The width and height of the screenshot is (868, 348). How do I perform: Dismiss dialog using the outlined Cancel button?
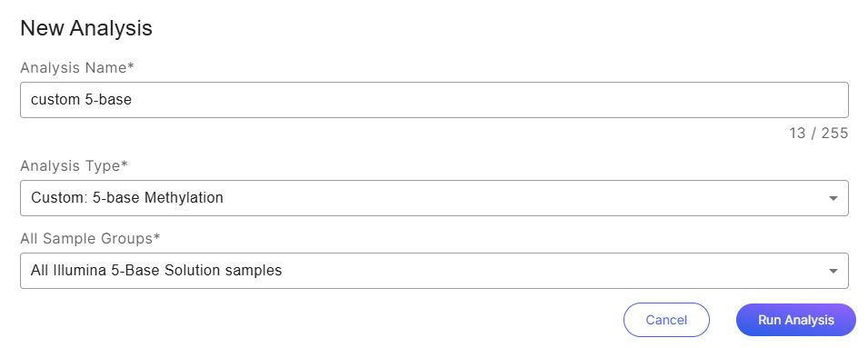tap(666, 320)
